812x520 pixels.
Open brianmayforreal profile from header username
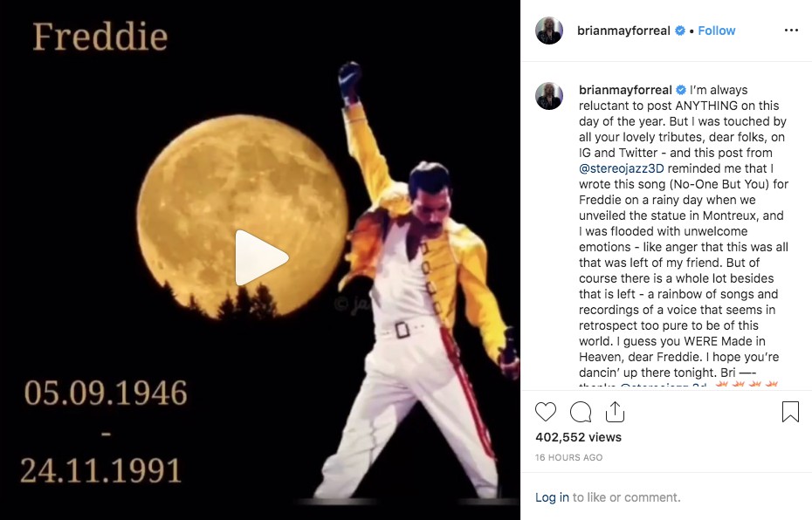[623, 31]
